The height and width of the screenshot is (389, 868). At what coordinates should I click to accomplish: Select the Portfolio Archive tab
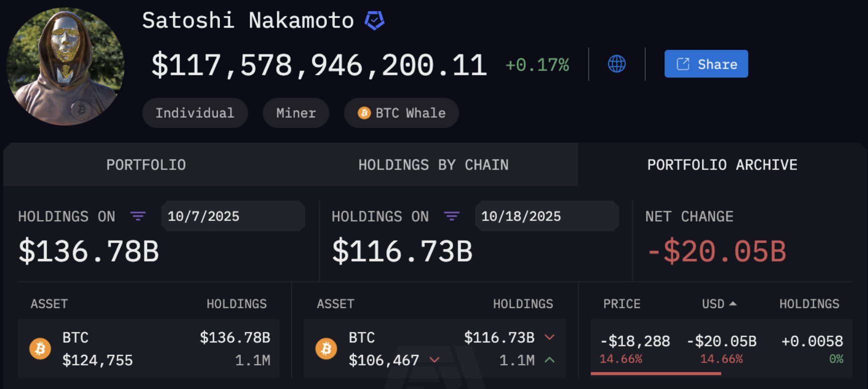click(722, 164)
